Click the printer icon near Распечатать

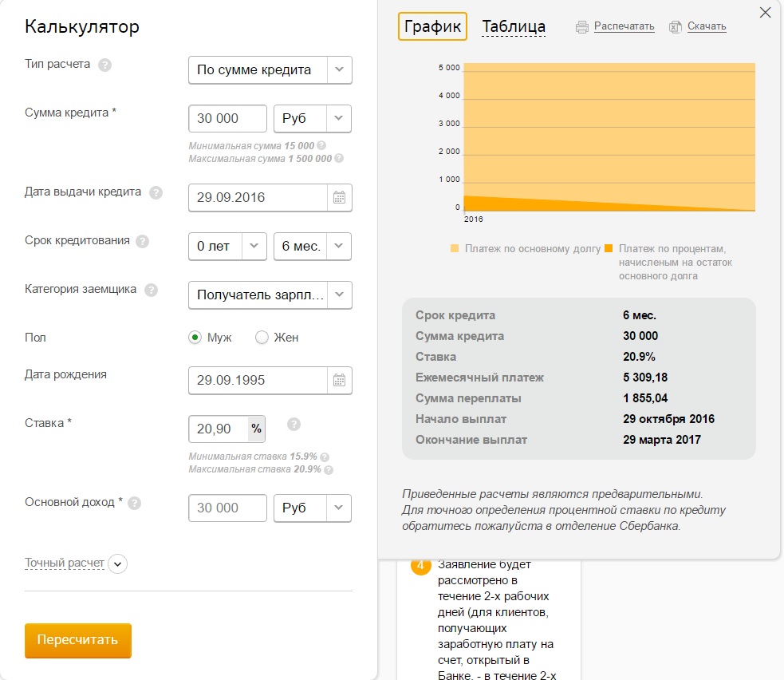581,27
